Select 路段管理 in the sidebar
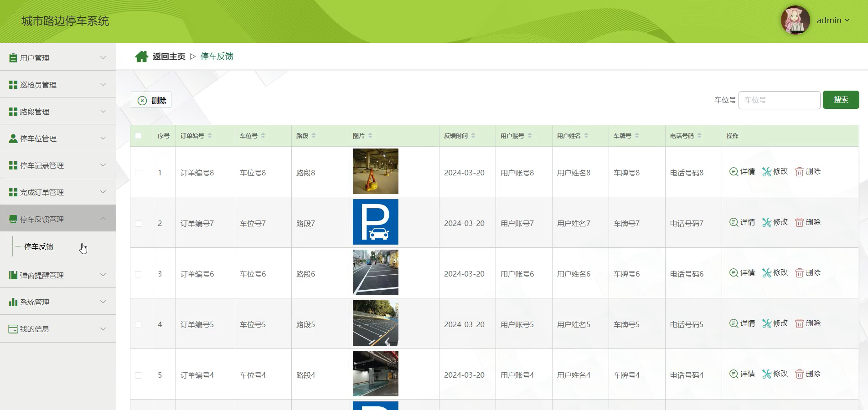 (x=58, y=111)
